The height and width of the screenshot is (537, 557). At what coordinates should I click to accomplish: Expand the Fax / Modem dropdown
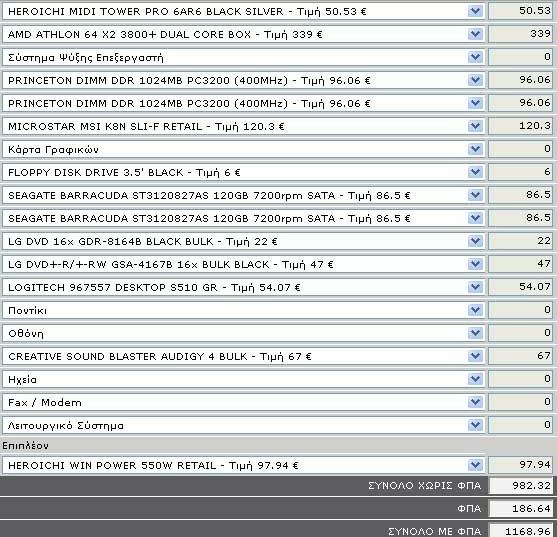point(243,402)
